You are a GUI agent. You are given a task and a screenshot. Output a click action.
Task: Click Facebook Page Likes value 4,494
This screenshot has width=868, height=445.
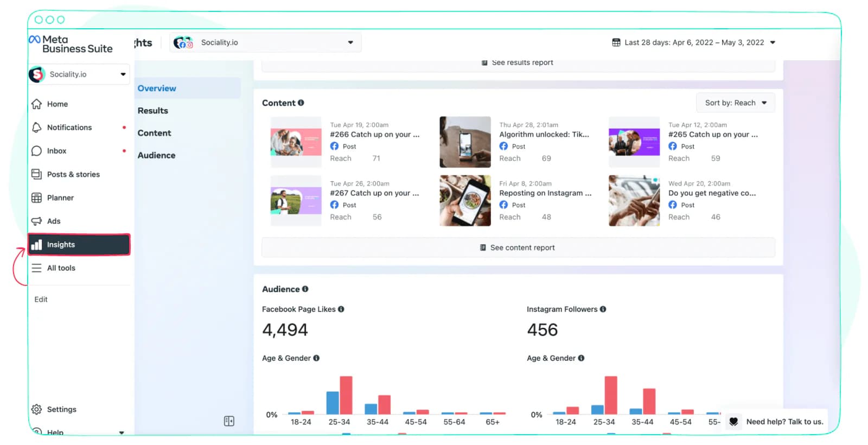(285, 330)
